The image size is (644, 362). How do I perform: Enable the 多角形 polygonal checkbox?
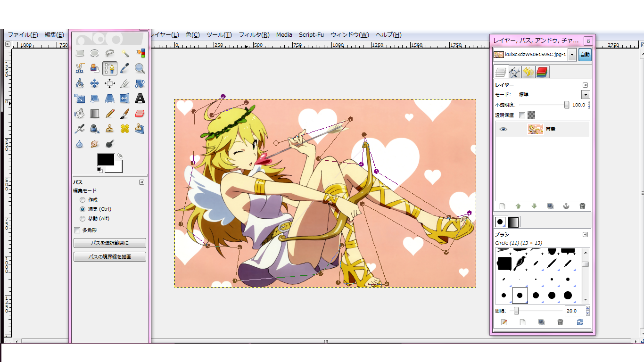click(77, 230)
